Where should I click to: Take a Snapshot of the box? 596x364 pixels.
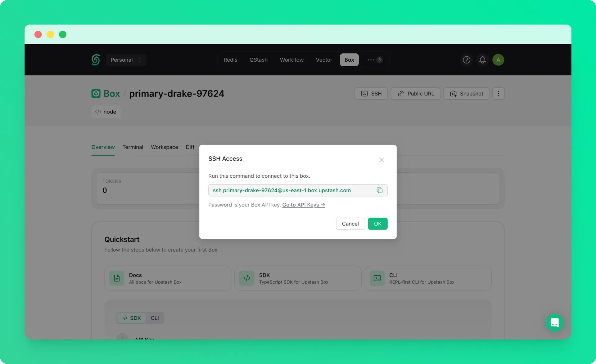pyautogui.click(x=466, y=94)
